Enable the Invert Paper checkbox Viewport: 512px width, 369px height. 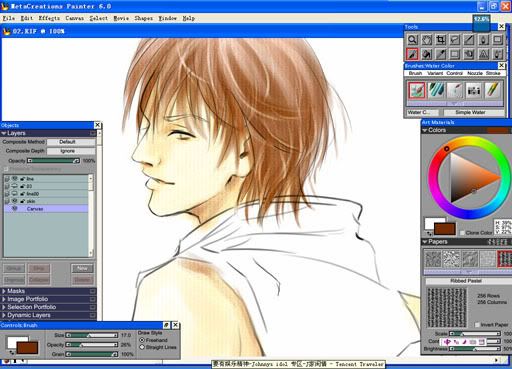tap(477, 324)
